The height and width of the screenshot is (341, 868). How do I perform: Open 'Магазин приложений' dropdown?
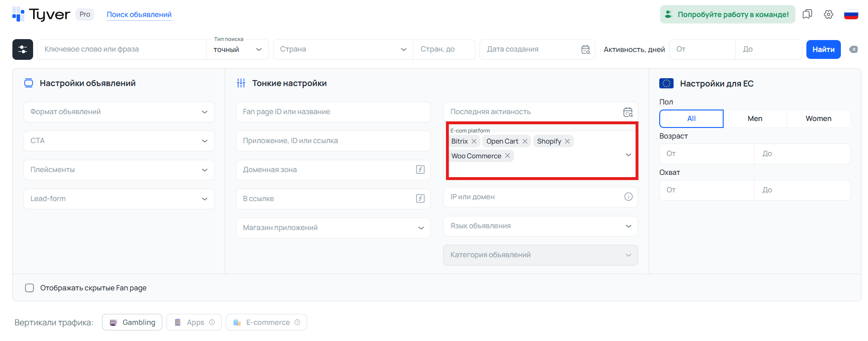pos(333,228)
